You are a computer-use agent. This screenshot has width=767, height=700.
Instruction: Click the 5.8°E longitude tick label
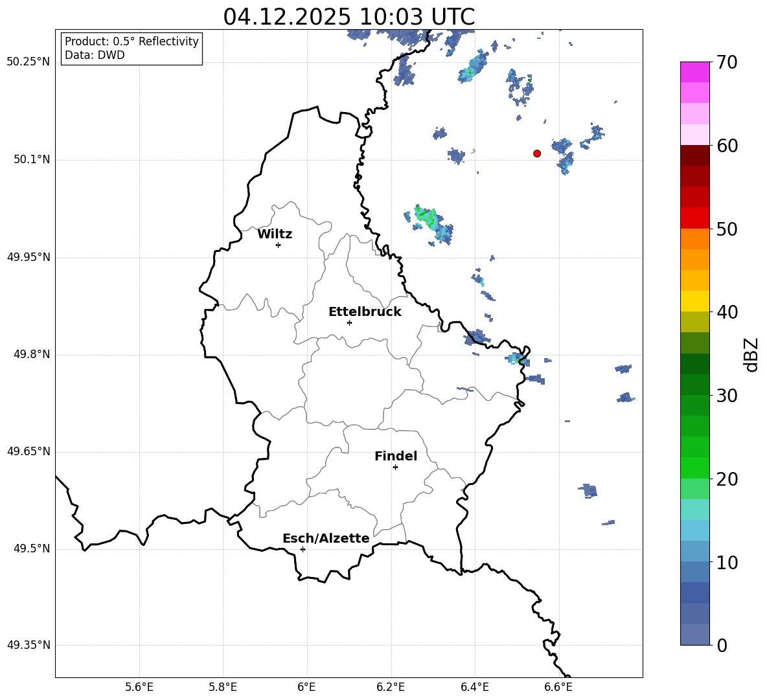click(223, 687)
